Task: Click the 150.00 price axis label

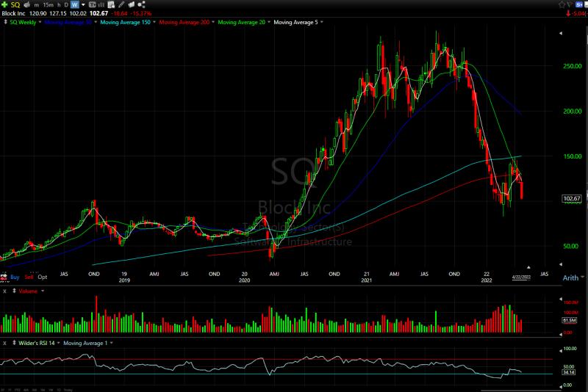Action: point(573,156)
